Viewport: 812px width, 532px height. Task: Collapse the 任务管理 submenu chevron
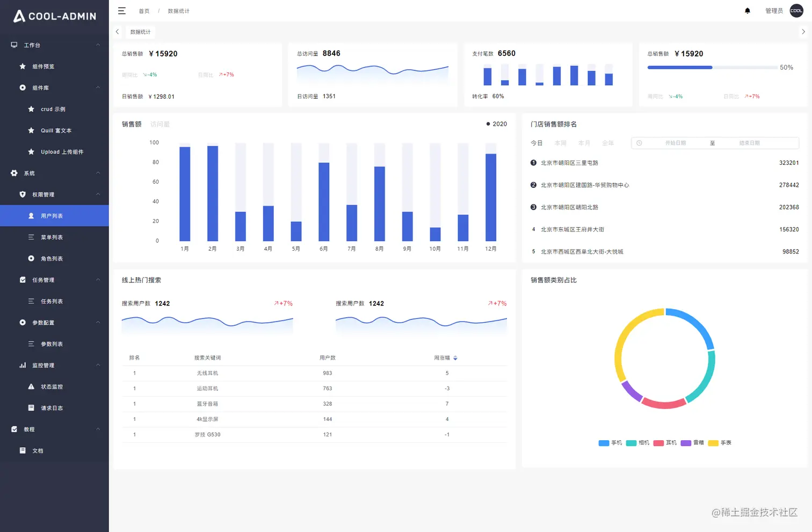[98, 280]
